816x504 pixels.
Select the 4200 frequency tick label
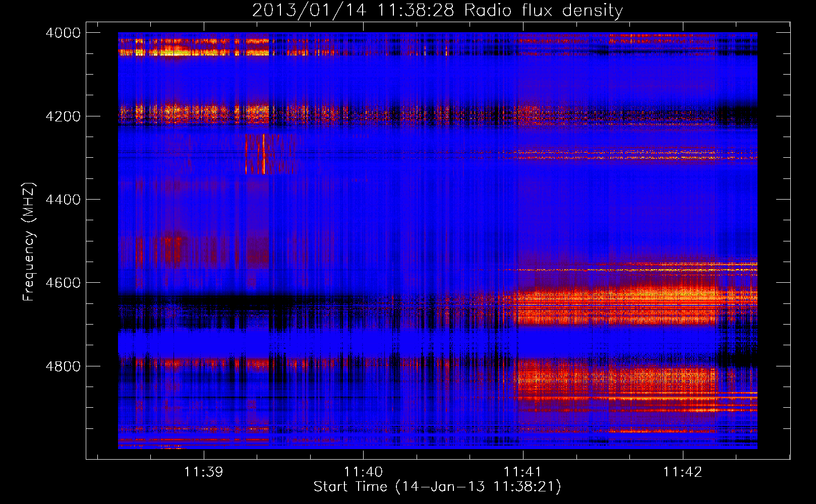pyautogui.click(x=63, y=116)
